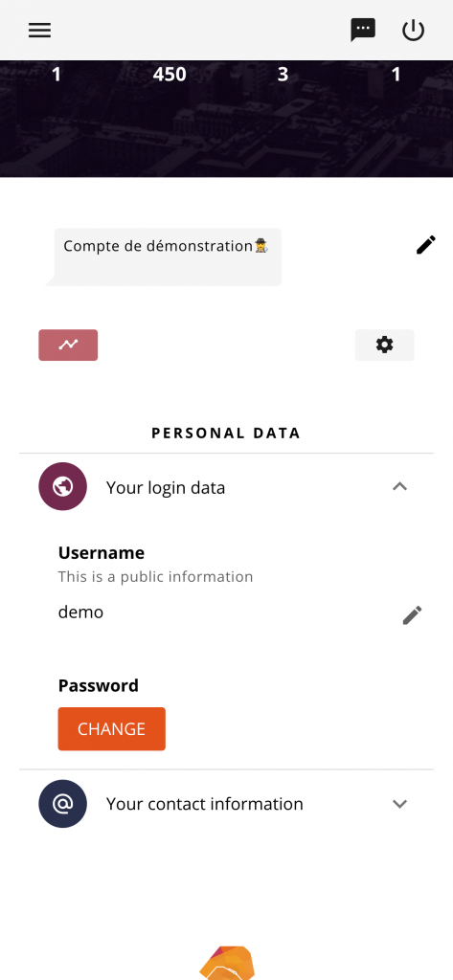Viewport: 453px width, 980px height.
Task: Click the Your contact information label
Action: pyautogui.click(x=205, y=804)
